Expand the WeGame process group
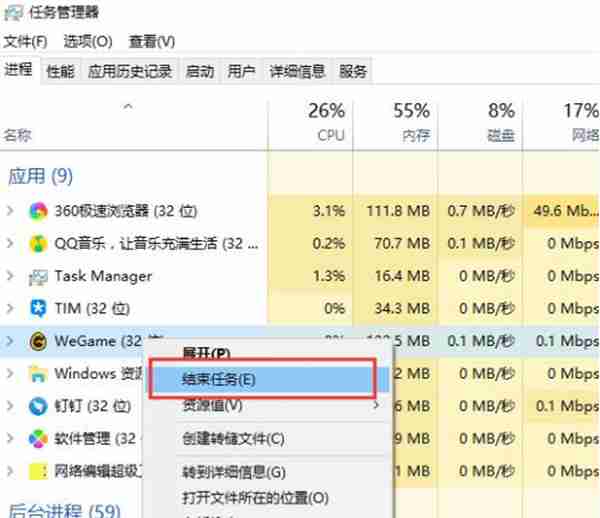600x518 pixels. 10,341
